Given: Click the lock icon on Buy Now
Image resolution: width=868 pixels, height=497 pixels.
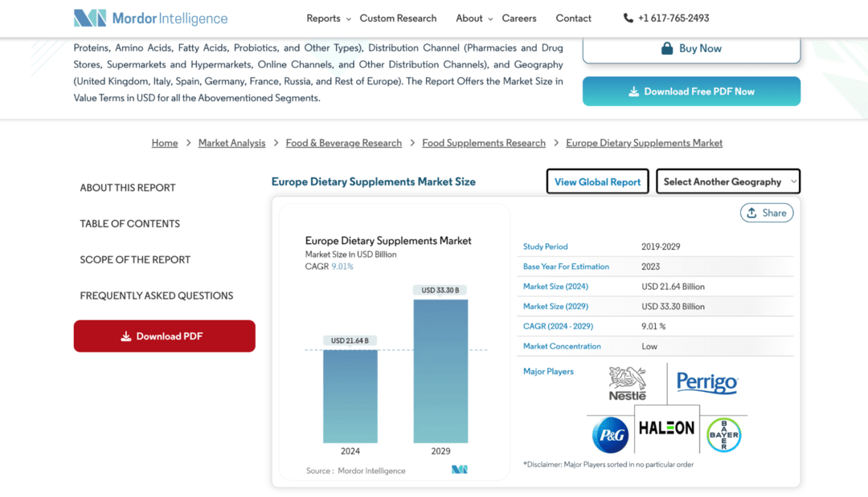Looking at the screenshot, I should click(667, 48).
